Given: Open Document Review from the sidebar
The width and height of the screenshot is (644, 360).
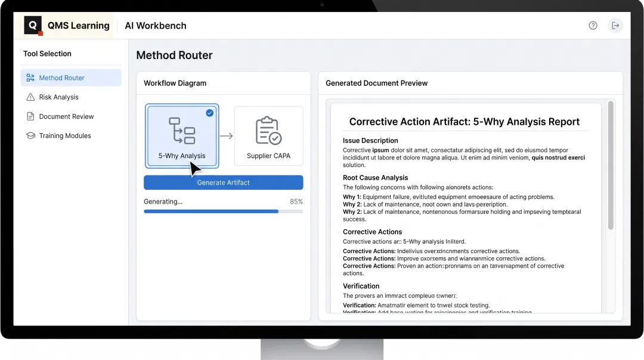Looking at the screenshot, I should 71,116.
